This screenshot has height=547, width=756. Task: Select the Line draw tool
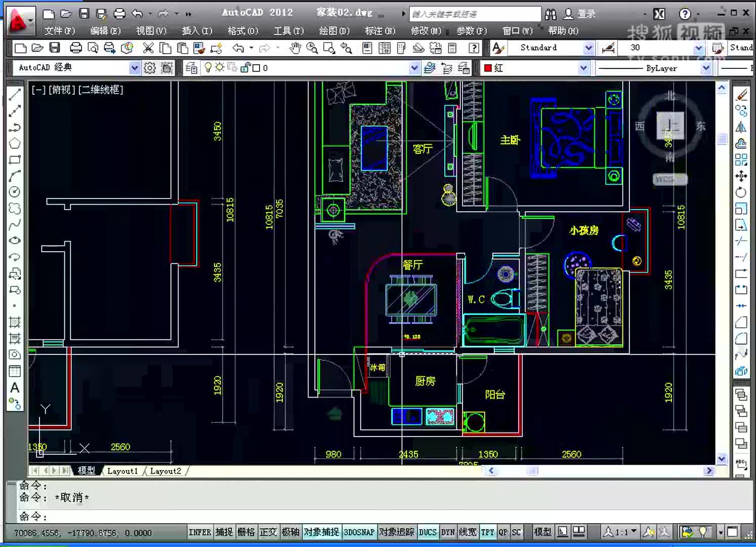pyautogui.click(x=15, y=94)
